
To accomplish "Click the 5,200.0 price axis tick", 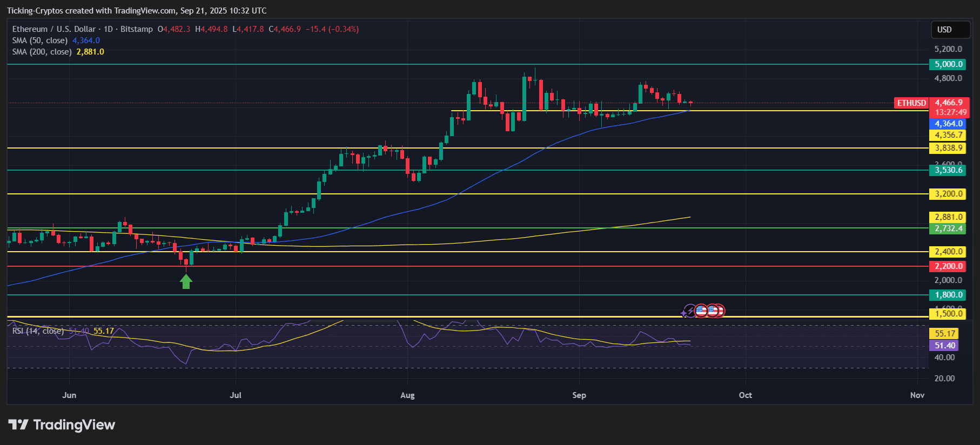I will coord(948,49).
